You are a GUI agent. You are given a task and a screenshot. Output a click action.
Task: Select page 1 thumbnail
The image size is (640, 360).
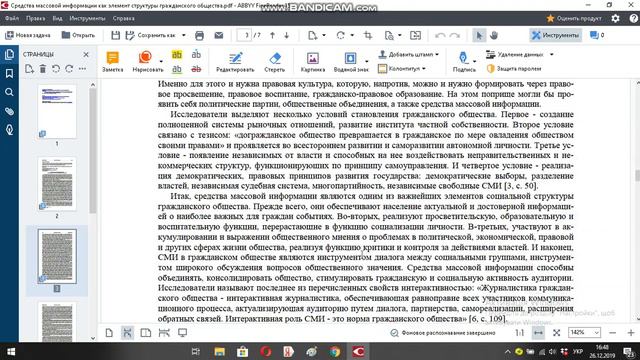coord(57,111)
